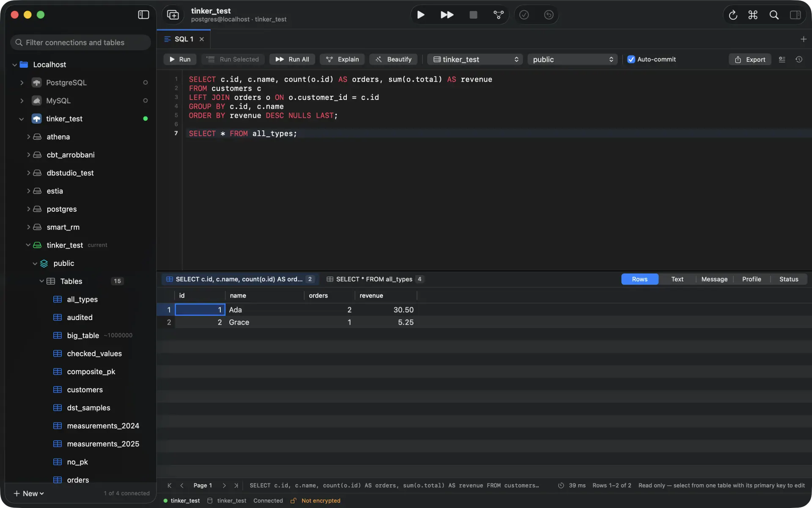Click the Stop query square icon
The height and width of the screenshot is (508, 812).
pyautogui.click(x=473, y=15)
